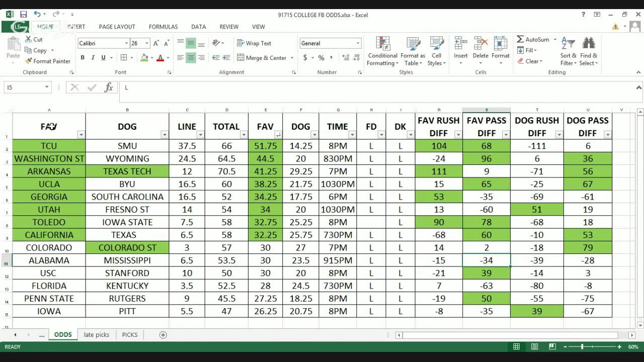The image size is (644, 362).
Task: Toggle top align
Action: tap(180, 43)
